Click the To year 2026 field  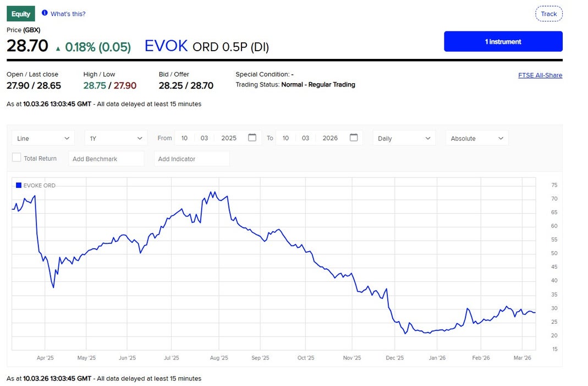pyautogui.click(x=330, y=138)
